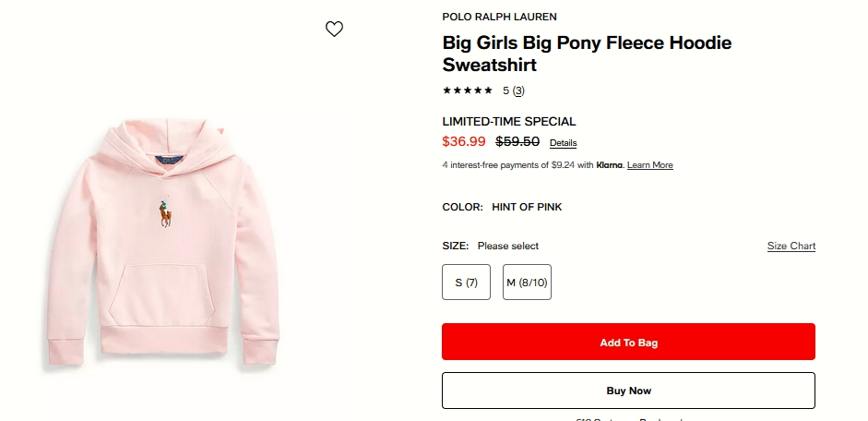The image size is (868, 421).
Task: Add hoodie to favorites with heart icon
Action: (x=334, y=29)
